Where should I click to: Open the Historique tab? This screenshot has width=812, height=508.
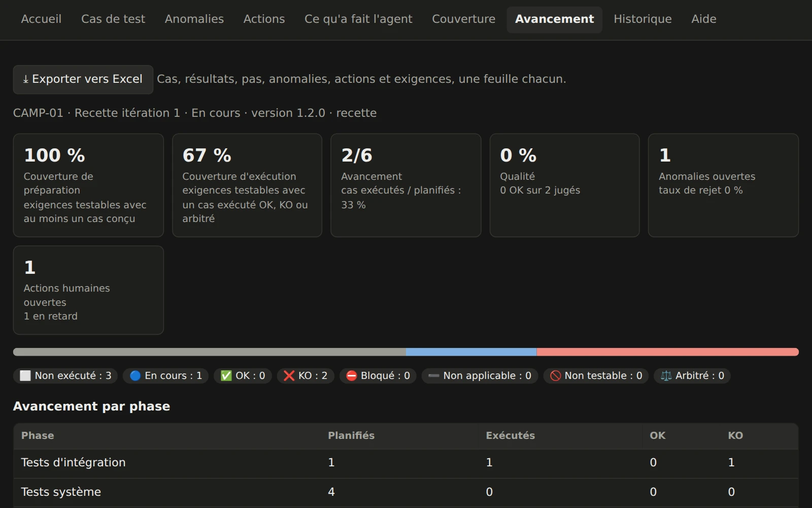642,19
